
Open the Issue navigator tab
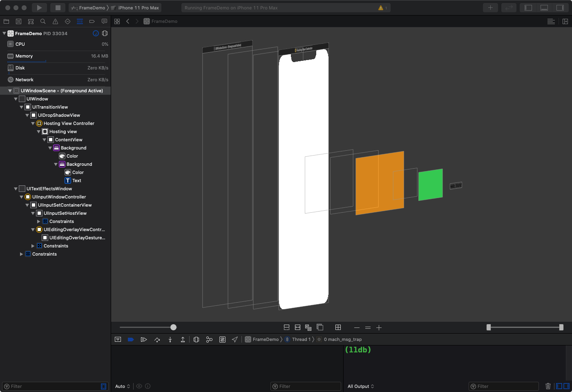pos(55,21)
